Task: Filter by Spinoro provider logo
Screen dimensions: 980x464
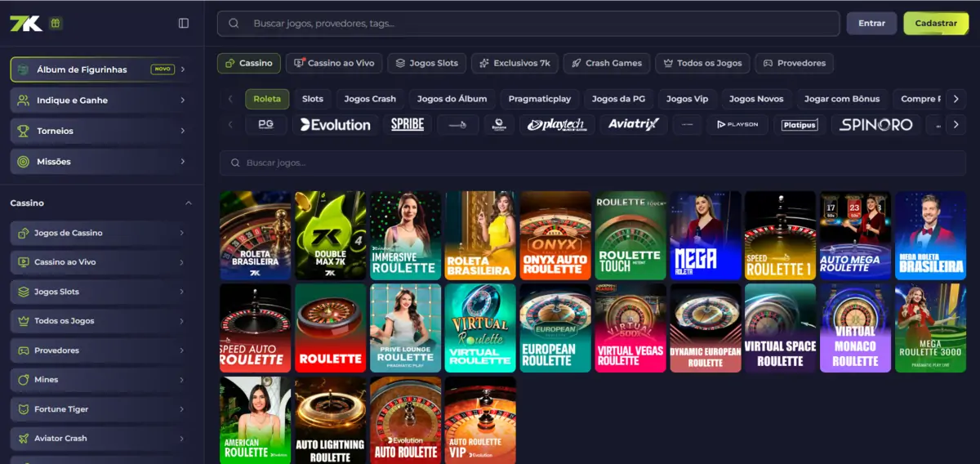Action: pos(876,125)
